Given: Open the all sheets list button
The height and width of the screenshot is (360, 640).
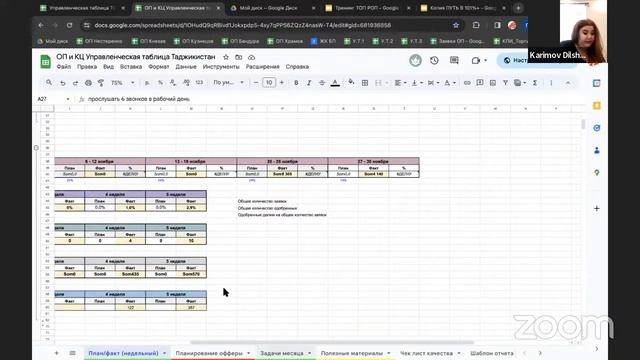Looking at the screenshot, I should [x=73, y=353].
